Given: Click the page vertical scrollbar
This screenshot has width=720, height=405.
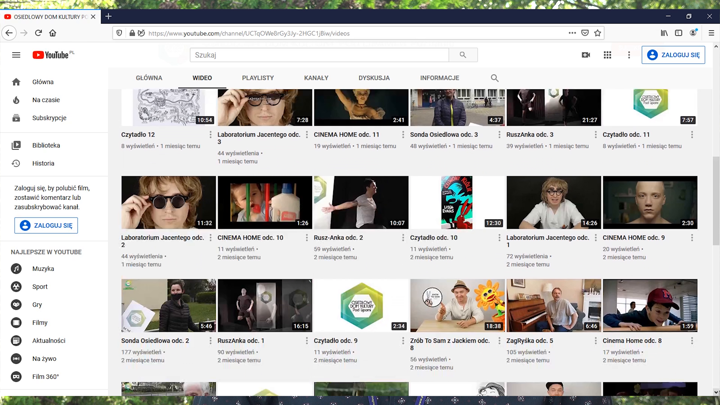Looking at the screenshot, I should click(715, 200).
